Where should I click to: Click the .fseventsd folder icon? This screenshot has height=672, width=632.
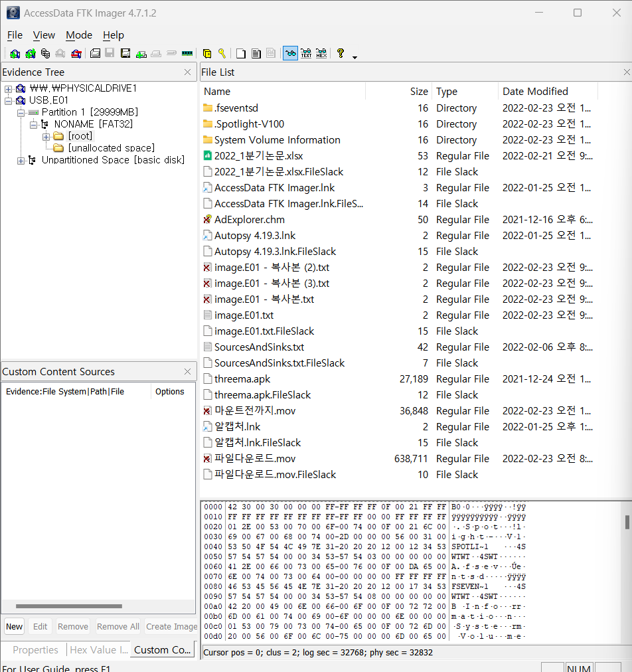pos(207,108)
